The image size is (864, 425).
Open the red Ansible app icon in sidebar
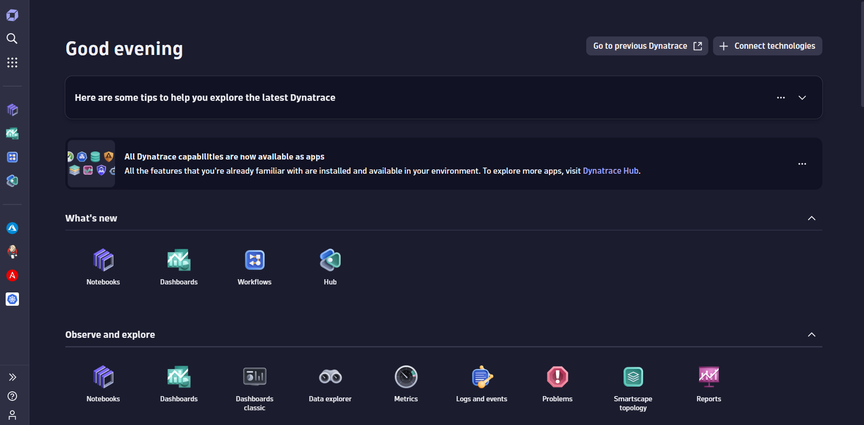pos(12,275)
